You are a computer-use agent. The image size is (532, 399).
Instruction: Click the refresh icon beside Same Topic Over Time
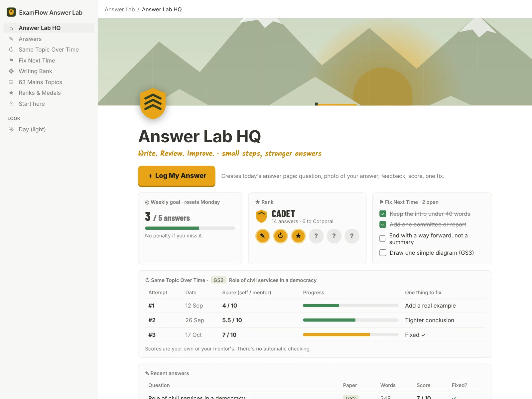(x=11, y=50)
